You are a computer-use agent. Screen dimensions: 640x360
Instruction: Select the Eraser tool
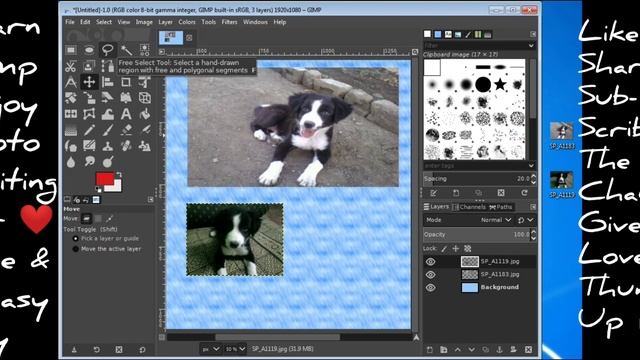click(x=126, y=130)
